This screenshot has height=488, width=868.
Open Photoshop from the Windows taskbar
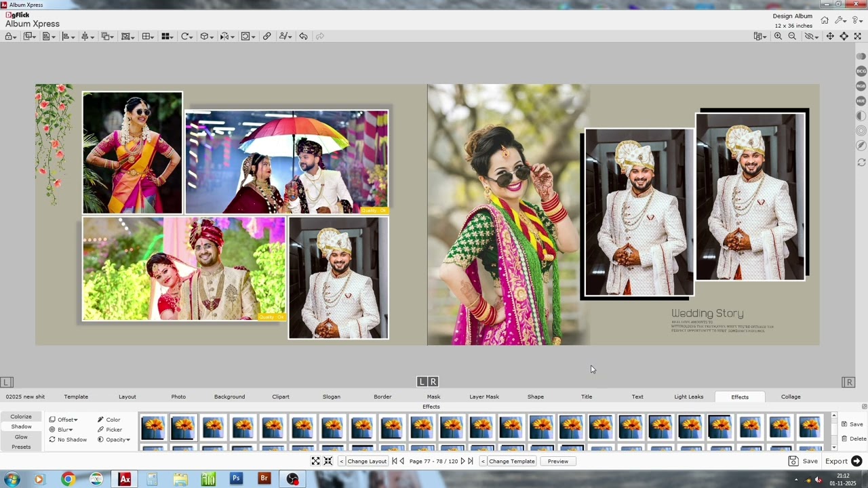(236, 479)
